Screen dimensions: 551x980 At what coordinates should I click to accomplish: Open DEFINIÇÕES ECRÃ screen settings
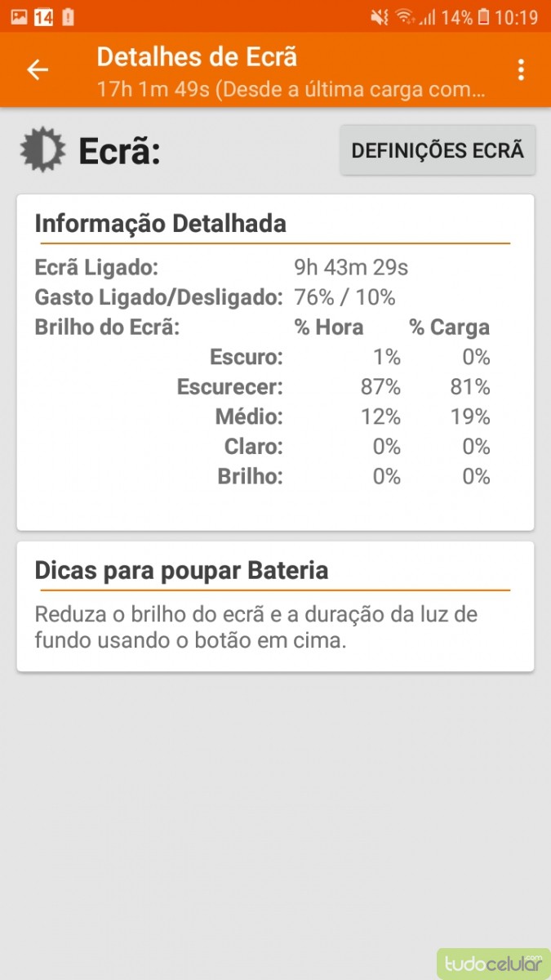coord(438,150)
